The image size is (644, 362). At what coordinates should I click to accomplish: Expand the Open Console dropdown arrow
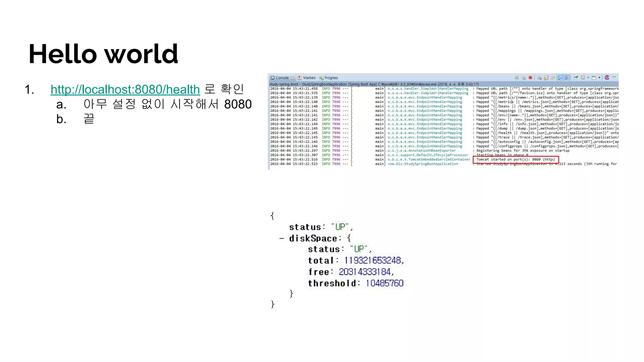[599, 78]
